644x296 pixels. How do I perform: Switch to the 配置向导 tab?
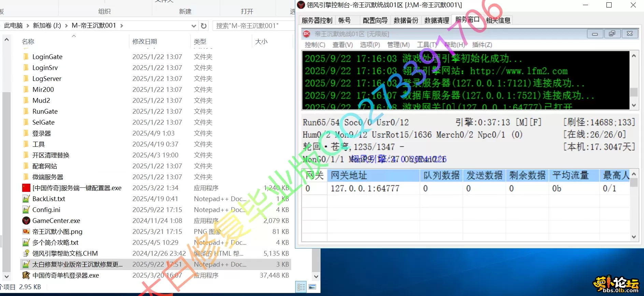(375, 20)
